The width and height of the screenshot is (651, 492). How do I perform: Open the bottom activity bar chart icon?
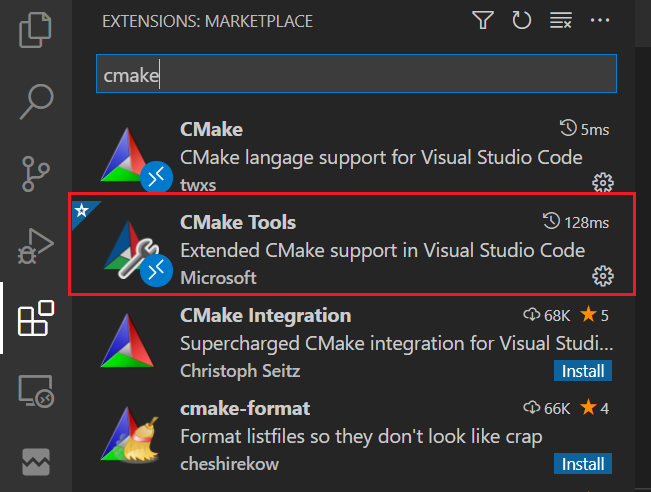point(36,462)
